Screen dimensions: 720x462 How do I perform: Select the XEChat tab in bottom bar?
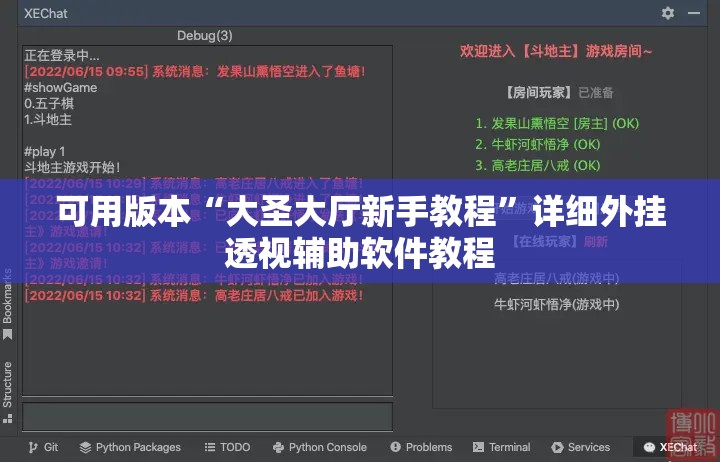670,447
